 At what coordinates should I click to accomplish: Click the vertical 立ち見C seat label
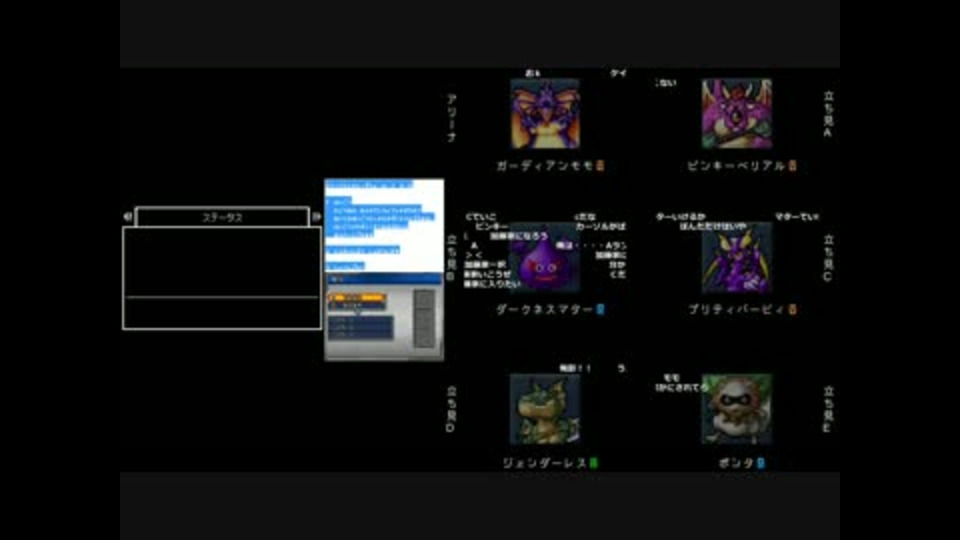click(x=828, y=258)
